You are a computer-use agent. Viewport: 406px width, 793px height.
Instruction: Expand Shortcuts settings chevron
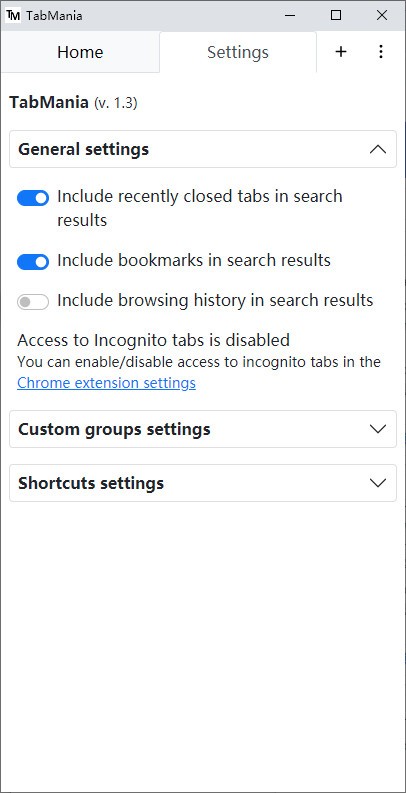378,483
